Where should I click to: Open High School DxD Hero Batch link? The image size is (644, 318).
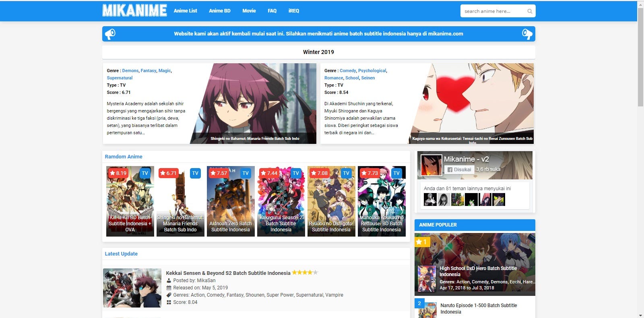point(478,271)
